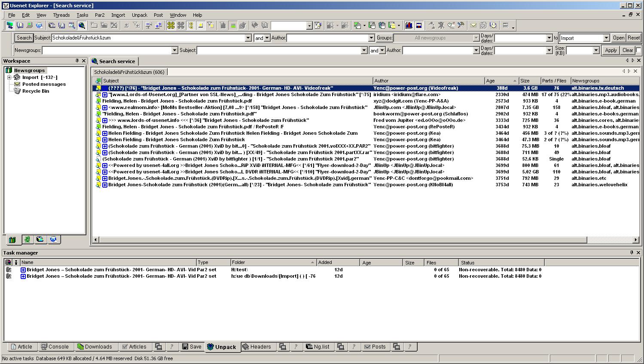Toggle the checkbox next to Clear button
Viewport: 644px width, 364px height.
pos(638,50)
